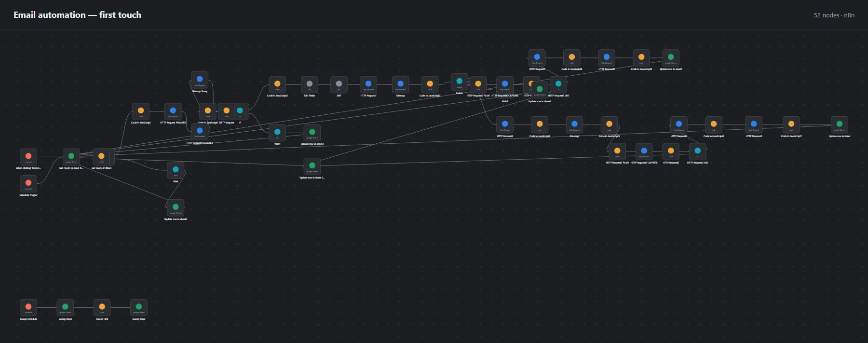Open the Sweep Clear node
The image size is (868, 343).
click(139, 308)
